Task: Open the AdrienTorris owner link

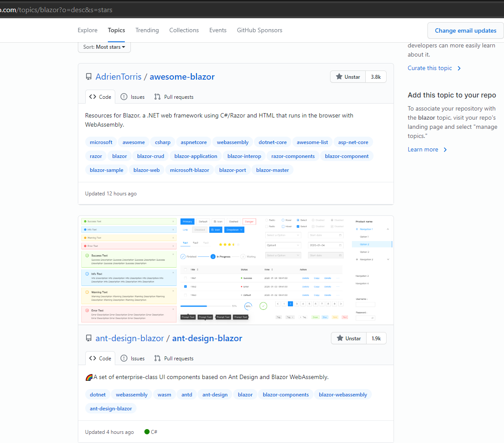Action: click(118, 77)
